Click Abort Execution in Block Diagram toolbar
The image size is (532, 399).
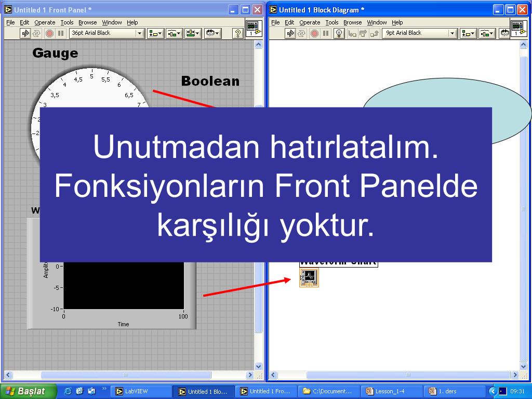[314, 33]
